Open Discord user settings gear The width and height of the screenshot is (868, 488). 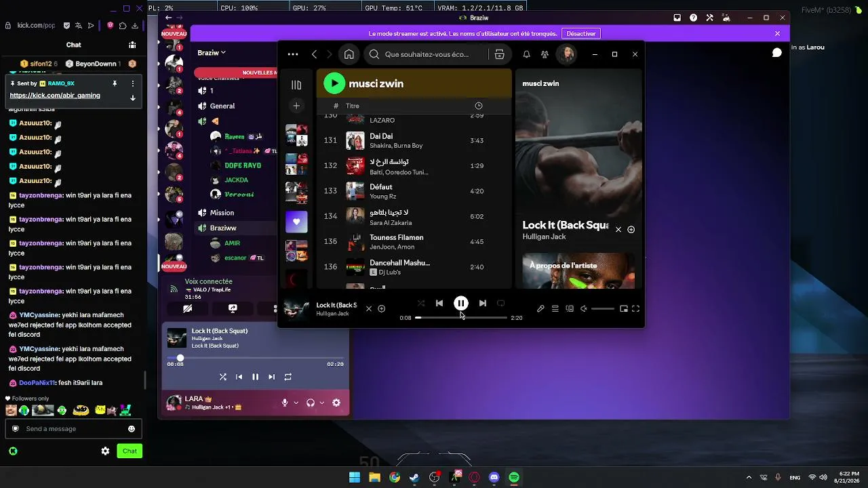(x=336, y=403)
